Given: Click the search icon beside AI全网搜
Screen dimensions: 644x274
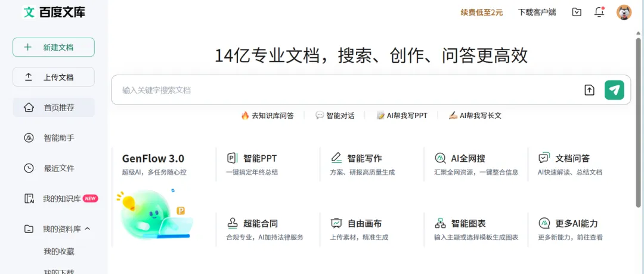Looking at the screenshot, I should click(440, 158).
